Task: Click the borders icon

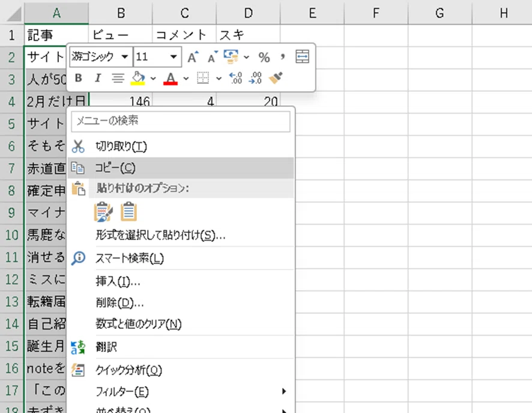Action: [203, 78]
